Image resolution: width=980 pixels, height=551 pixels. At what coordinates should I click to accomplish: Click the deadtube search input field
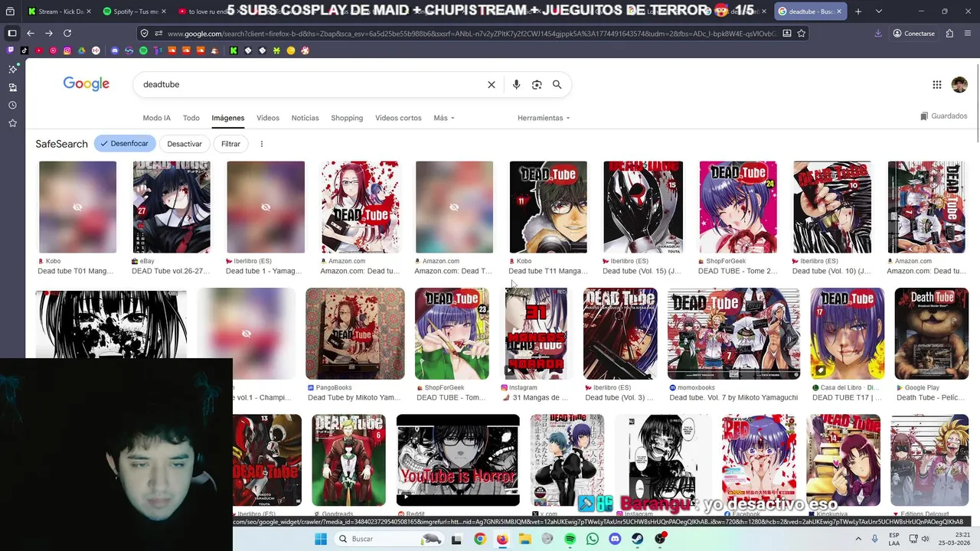click(x=310, y=84)
